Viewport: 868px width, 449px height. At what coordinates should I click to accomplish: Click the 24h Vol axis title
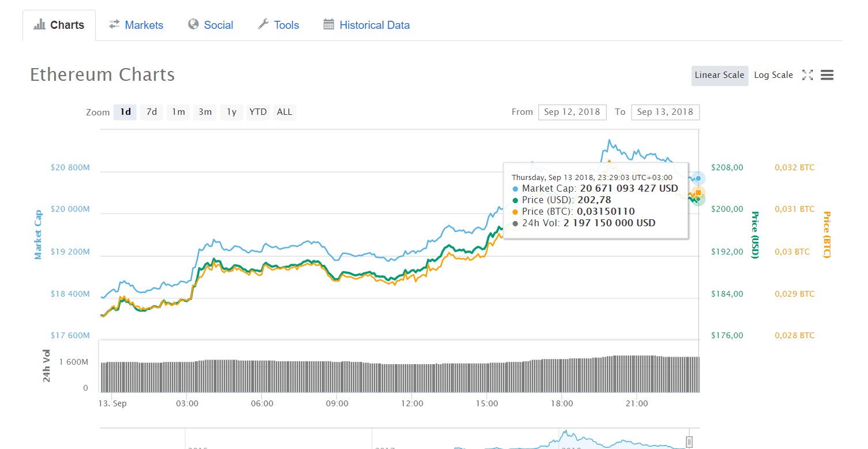tap(47, 366)
